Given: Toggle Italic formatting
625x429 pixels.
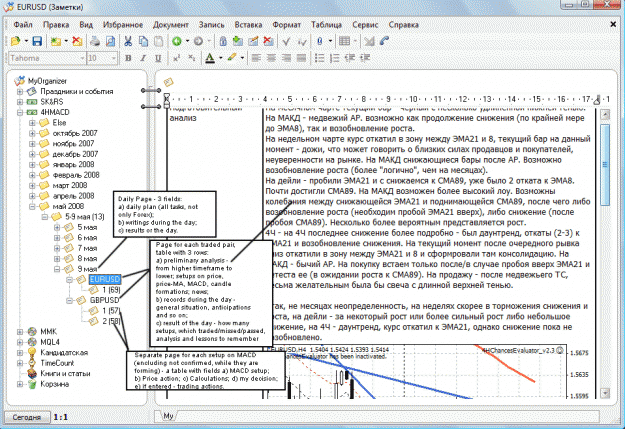Looking at the screenshot, I should [x=143, y=58].
